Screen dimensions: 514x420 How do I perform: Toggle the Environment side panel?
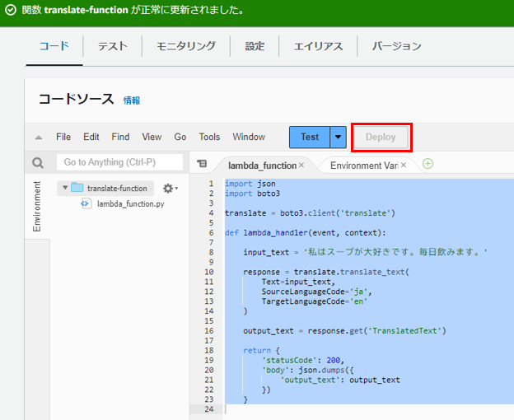37,207
